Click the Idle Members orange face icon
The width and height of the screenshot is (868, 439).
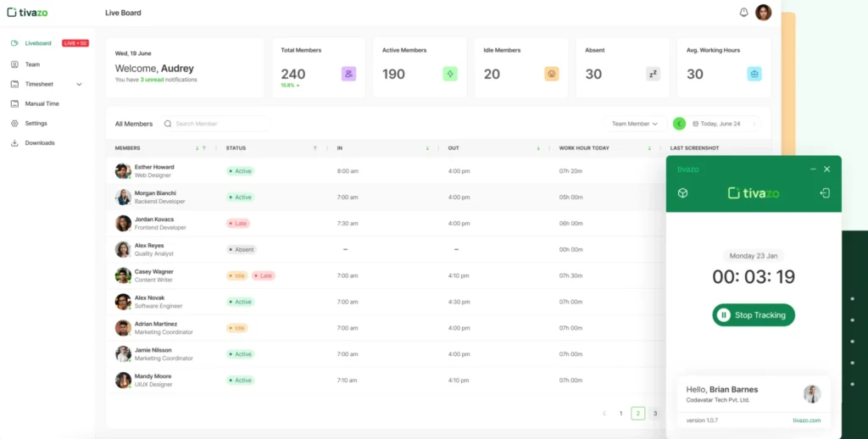pyautogui.click(x=551, y=74)
